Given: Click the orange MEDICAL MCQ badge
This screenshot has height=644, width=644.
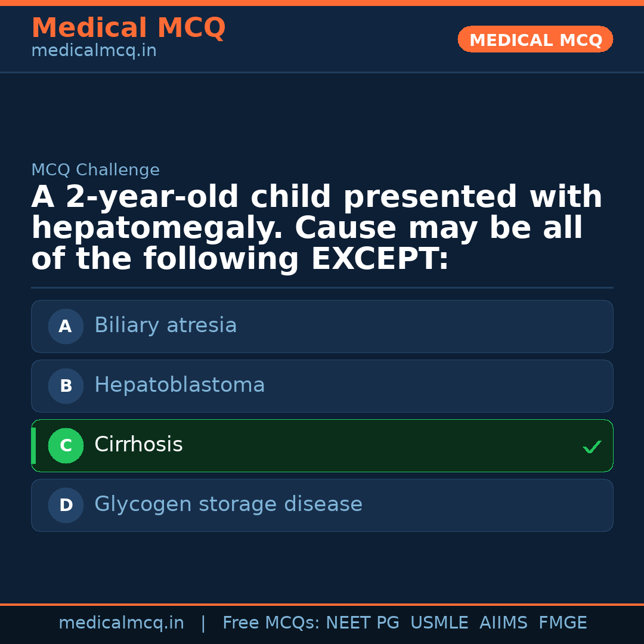Looking at the screenshot, I should [x=535, y=40].
